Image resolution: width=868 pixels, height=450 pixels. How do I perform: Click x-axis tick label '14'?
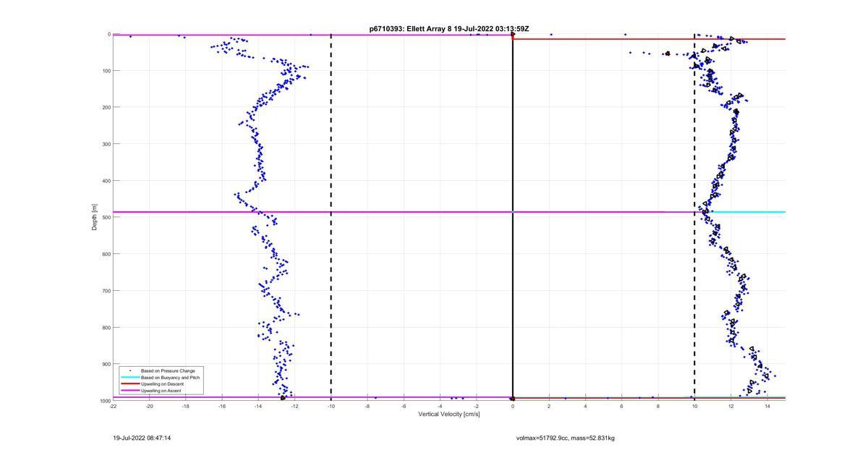[767, 406]
